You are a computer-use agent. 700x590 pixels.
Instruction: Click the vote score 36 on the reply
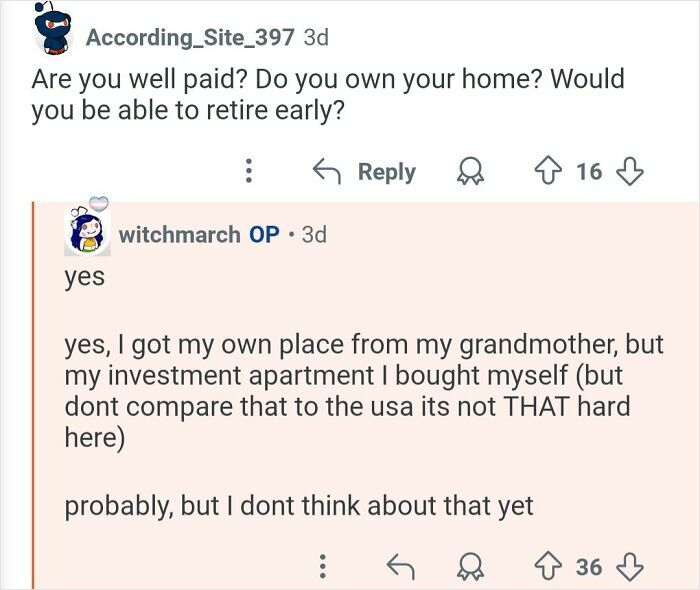[x=589, y=567]
